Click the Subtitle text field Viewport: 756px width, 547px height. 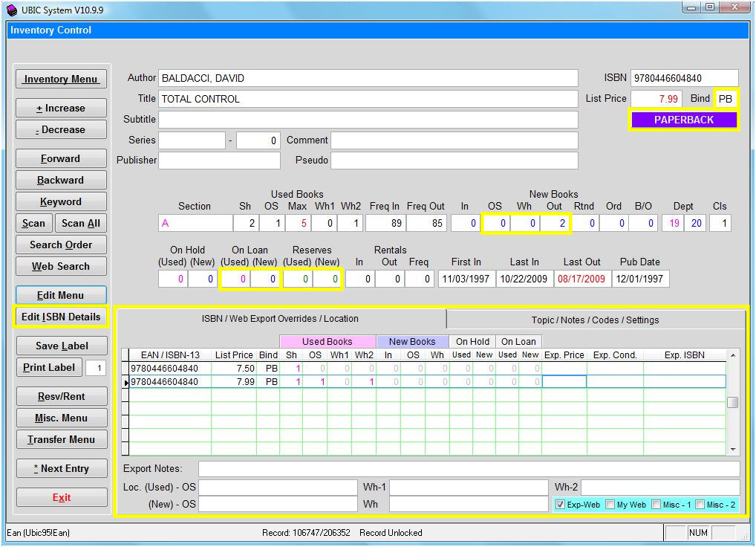click(x=368, y=120)
